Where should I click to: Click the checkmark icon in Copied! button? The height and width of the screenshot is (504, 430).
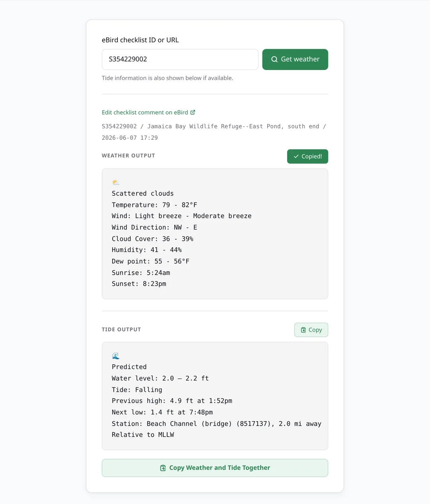click(x=296, y=156)
